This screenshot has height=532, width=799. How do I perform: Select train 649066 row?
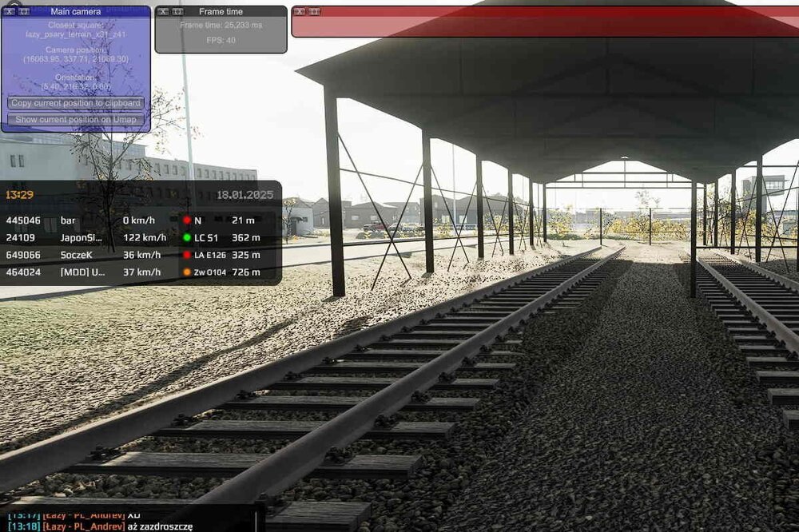point(140,256)
